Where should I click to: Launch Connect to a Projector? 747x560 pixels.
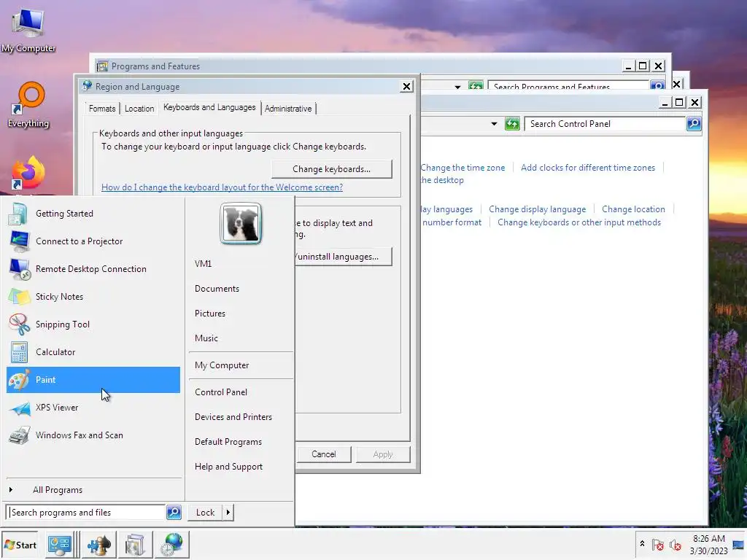(x=93, y=241)
